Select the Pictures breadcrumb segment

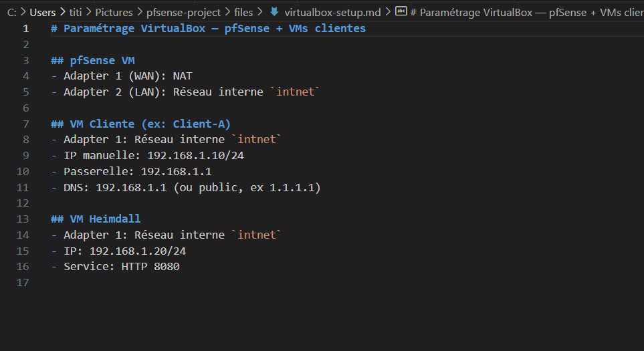(x=113, y=12)
